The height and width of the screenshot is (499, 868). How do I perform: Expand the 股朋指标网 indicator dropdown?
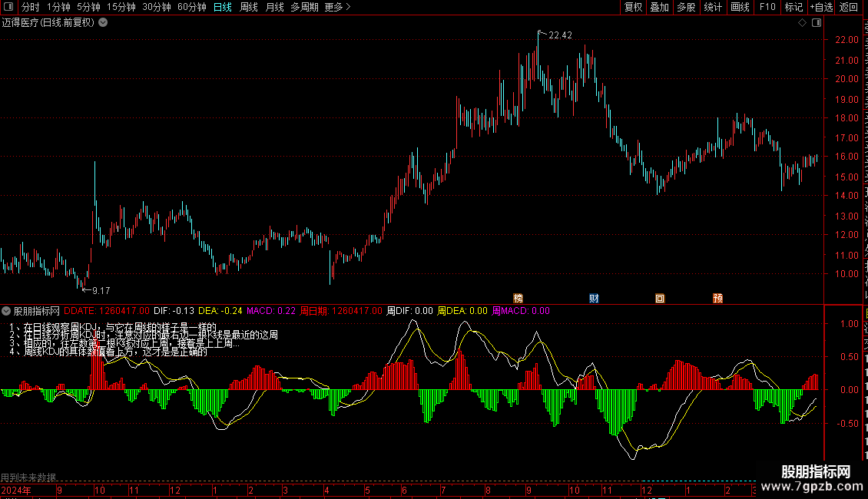coord(6,311)
